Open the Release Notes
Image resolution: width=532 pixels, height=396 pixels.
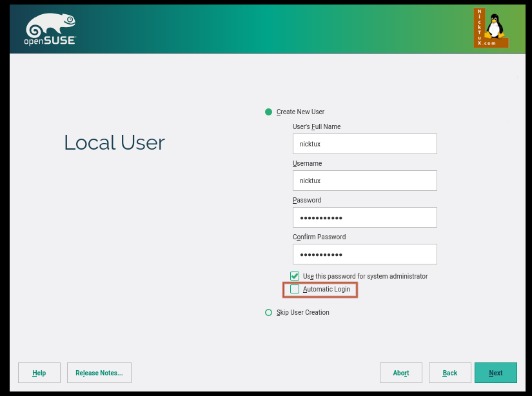tap(99, 373)
